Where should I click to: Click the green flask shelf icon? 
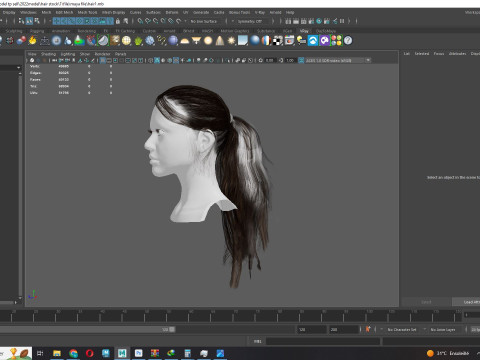pos(79,41)
